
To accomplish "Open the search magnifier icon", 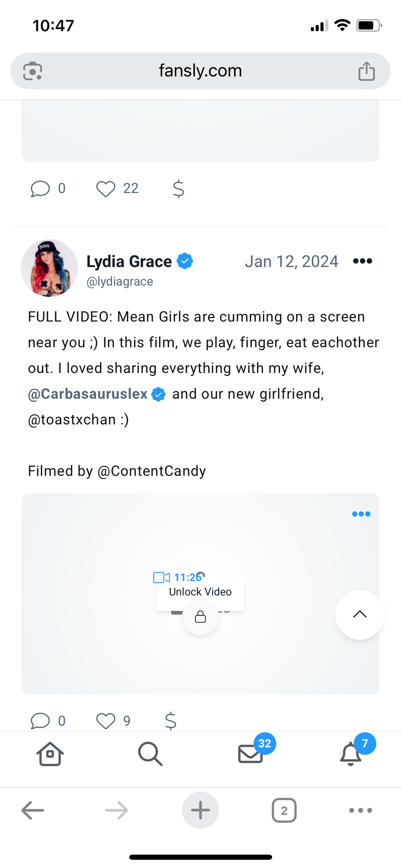I will click(150, 754).
